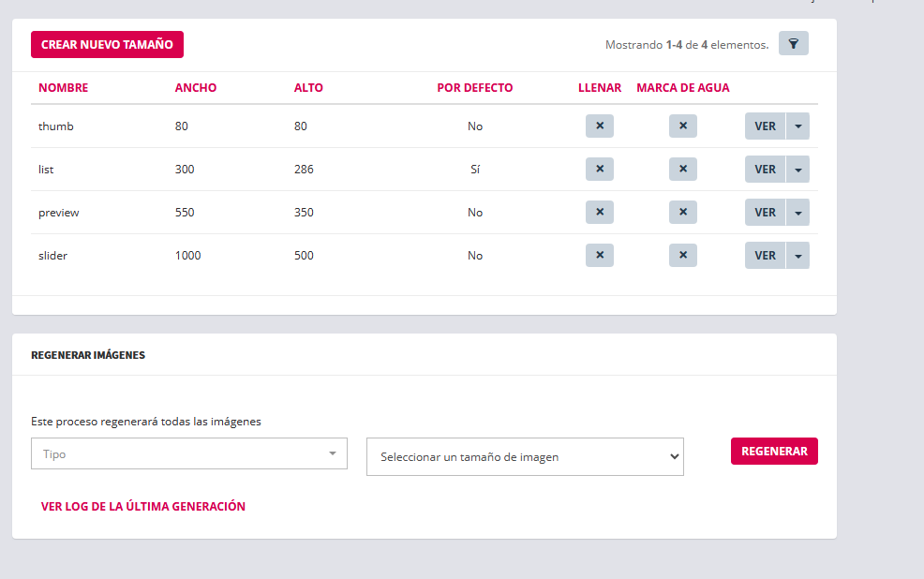Sort table by Ancho column header
The height and width of the screenshot is (579, 924).
(195, 88)
